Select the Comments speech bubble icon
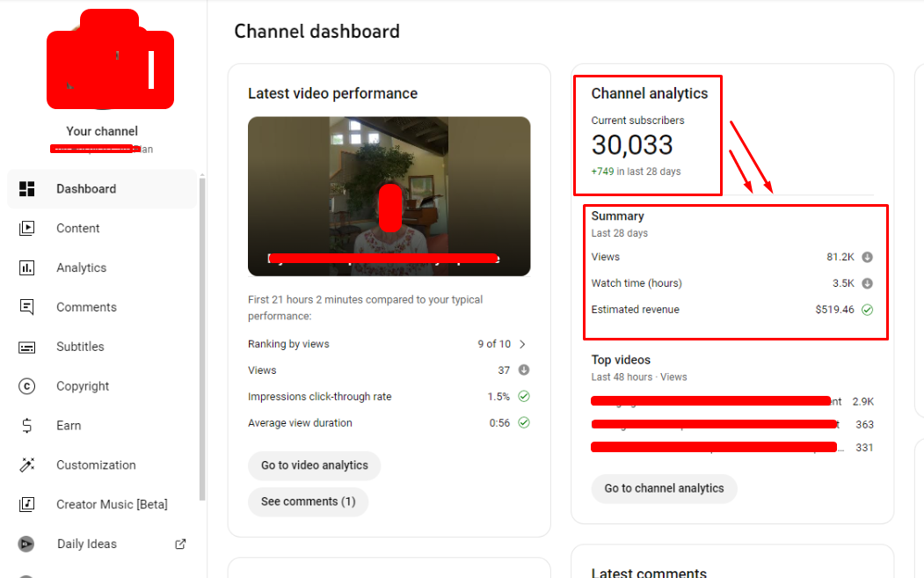The image size is (924, 578). pyautogui.click(x=27, y=307)
